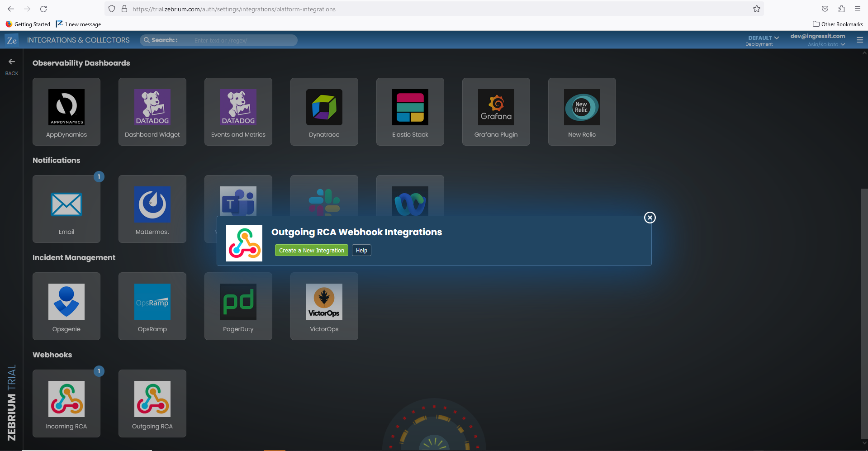Open the hamburger menu in header

pyautogui.click(x=860, y=40)
